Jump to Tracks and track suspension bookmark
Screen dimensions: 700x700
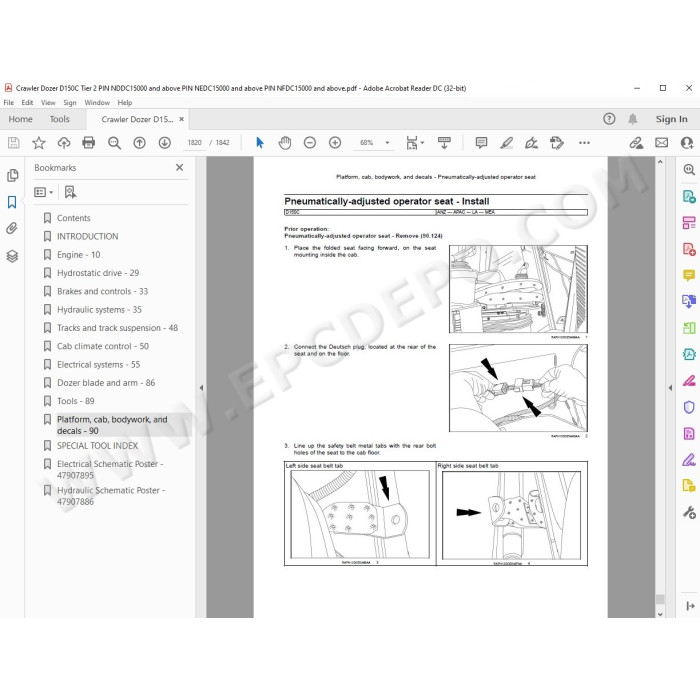[x=117, y=328]
